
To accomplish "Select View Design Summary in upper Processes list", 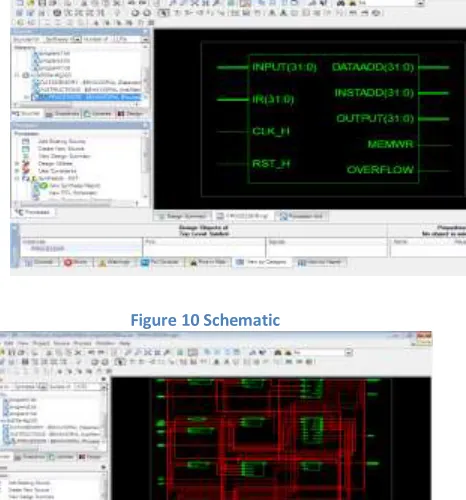I will [x=64, y=156].
